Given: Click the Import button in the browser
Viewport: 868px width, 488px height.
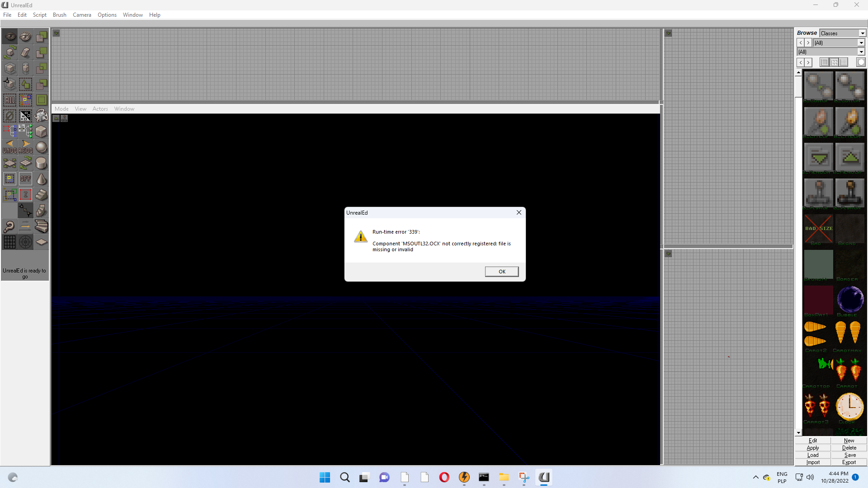Looking at the screenshot, I should [x=813, y=462].
